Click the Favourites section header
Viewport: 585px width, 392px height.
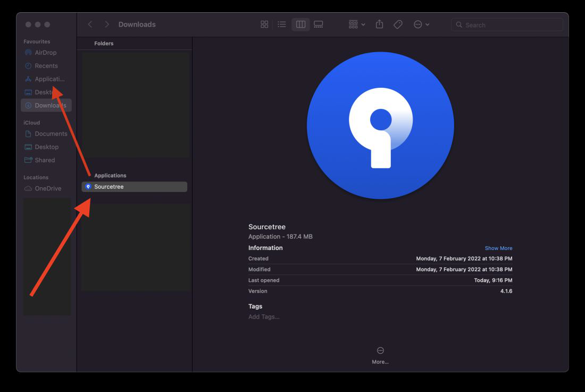(x=37, y=41)
